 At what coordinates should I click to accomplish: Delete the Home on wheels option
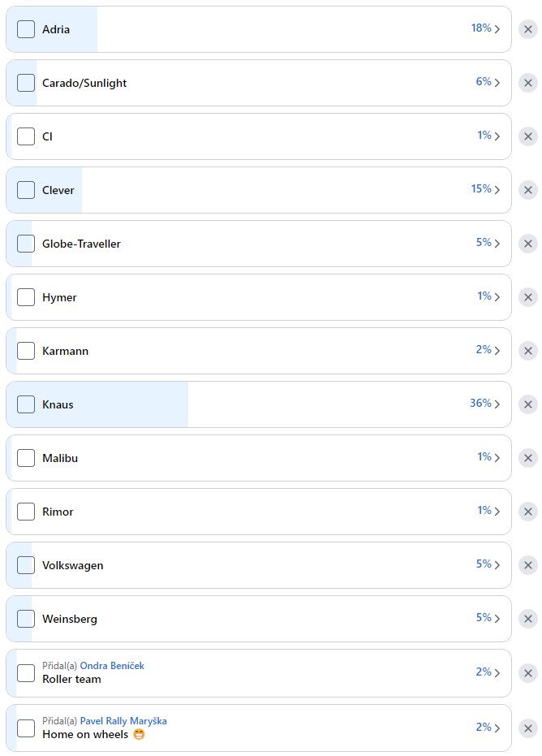[528, 728]
